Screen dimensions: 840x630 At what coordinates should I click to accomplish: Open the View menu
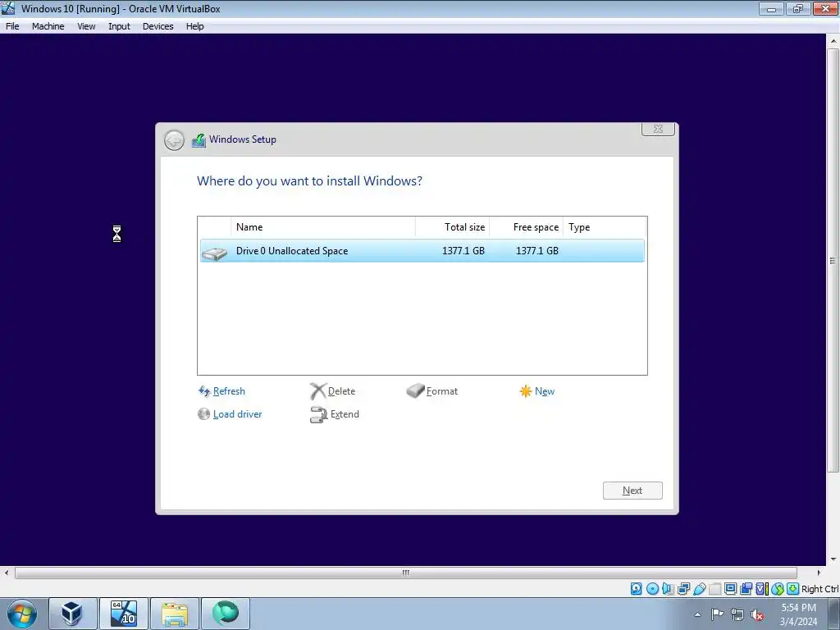click(x=86, y=26)
